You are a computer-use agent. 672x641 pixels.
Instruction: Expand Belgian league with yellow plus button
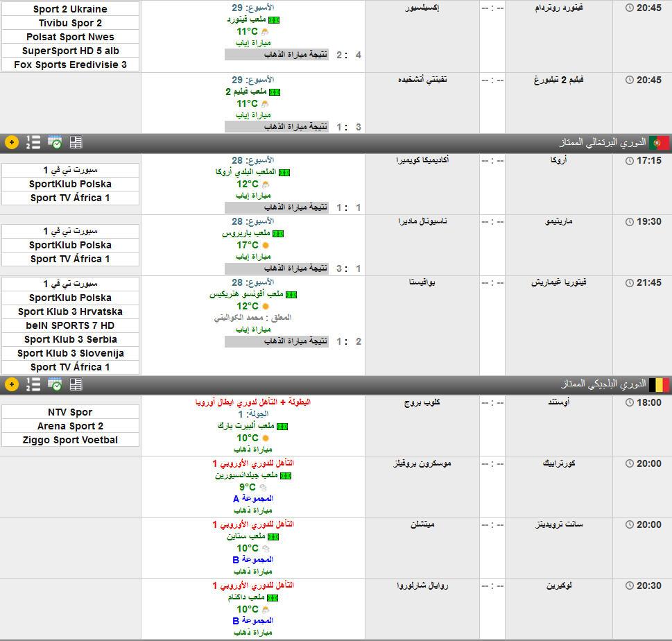tap(12, 384)
